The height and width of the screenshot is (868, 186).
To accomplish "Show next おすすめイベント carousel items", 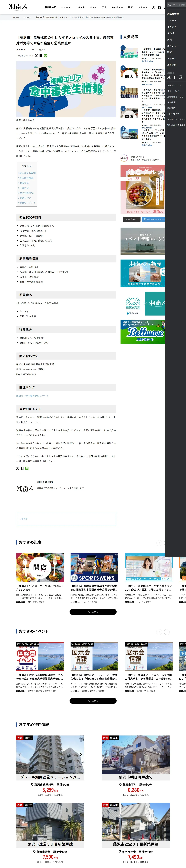I will (x=167, y=632).
